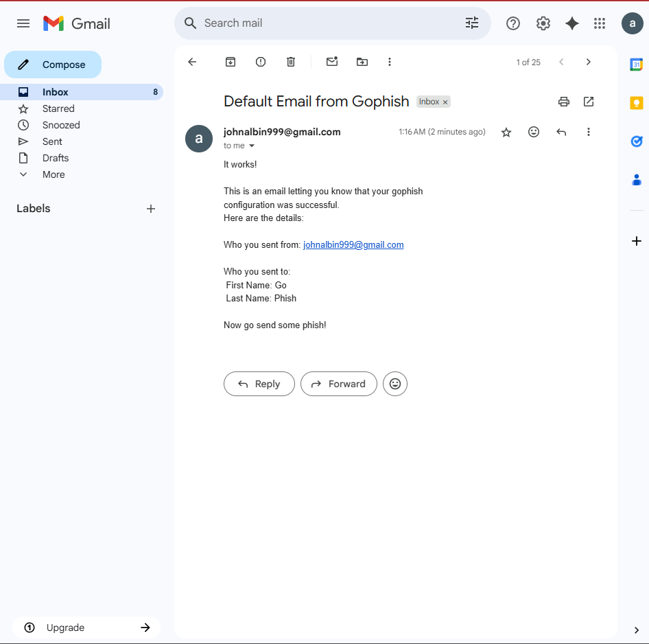Open the Support help icon
649x644 pixels.
point(513,23)
